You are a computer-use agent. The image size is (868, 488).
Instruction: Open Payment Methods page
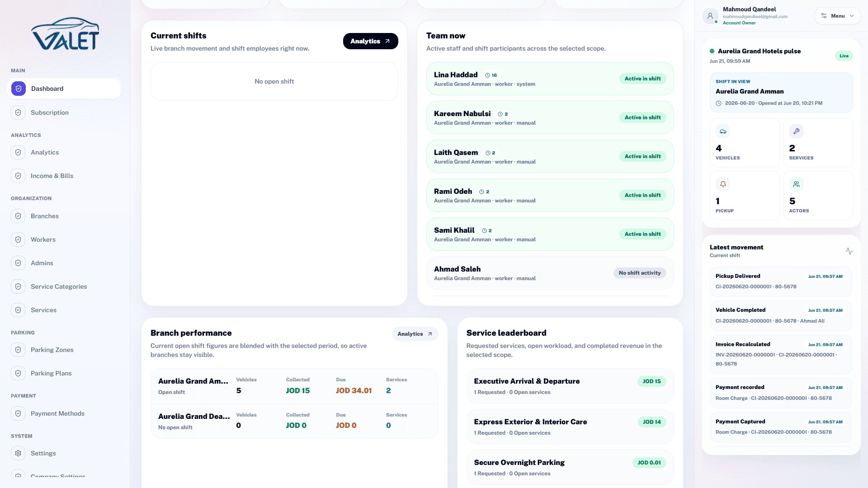pyautogui.click(x=64, y=413)
